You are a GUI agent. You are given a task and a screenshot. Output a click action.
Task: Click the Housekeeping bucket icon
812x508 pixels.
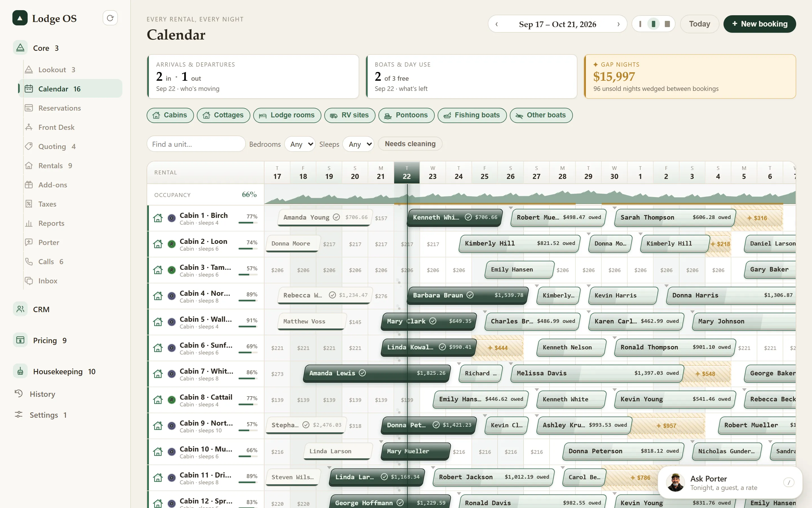pyautogui.click(x=20, y=371)
